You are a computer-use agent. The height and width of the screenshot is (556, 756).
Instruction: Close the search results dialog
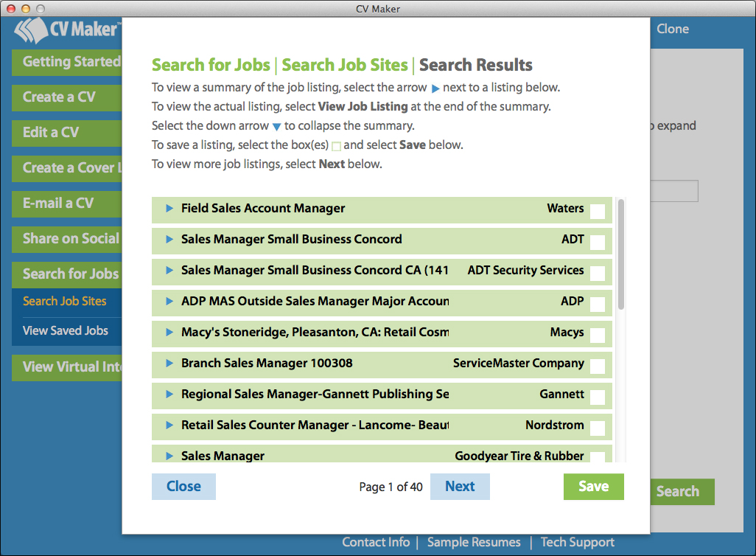click(183, 486)
